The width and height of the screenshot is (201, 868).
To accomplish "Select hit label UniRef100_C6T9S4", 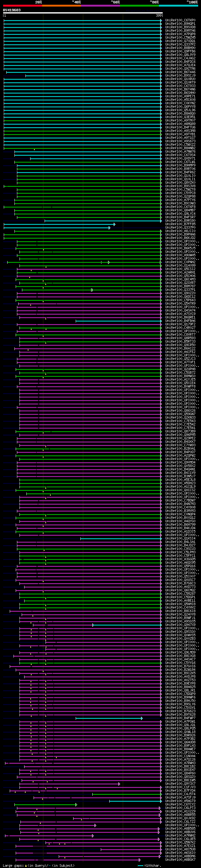I will [180, 155].
